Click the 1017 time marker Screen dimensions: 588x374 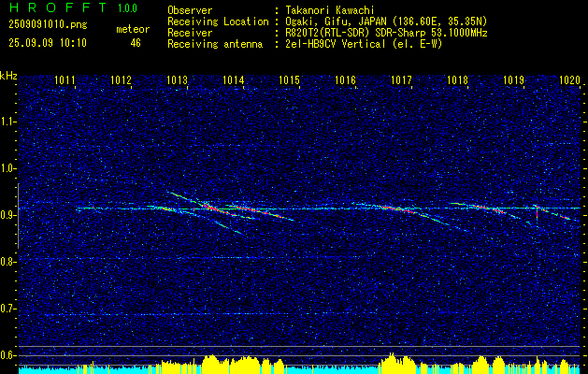pyautogui.click(x=401, y=79)
